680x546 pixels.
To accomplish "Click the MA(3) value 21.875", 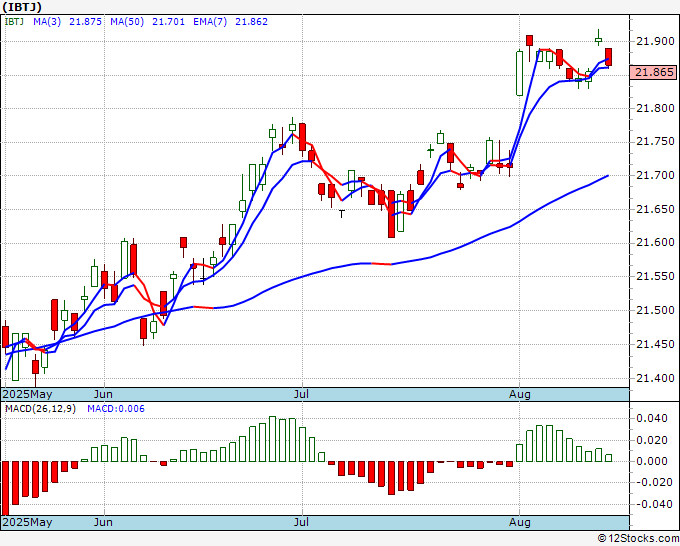I will coord(85,22).
